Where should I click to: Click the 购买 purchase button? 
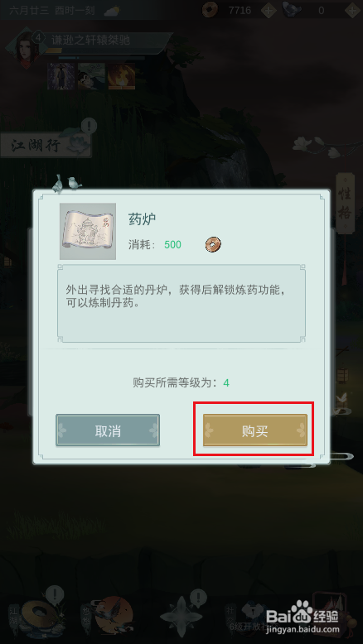tap(255, 430)
